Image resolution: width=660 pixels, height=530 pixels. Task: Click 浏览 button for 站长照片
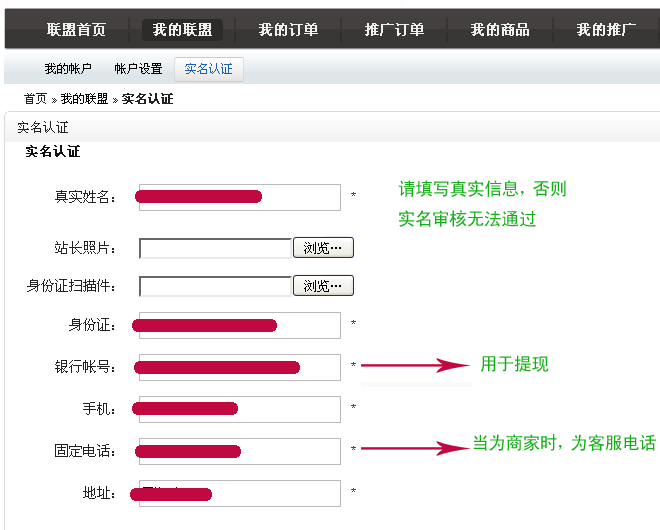(x=323, y=248)
